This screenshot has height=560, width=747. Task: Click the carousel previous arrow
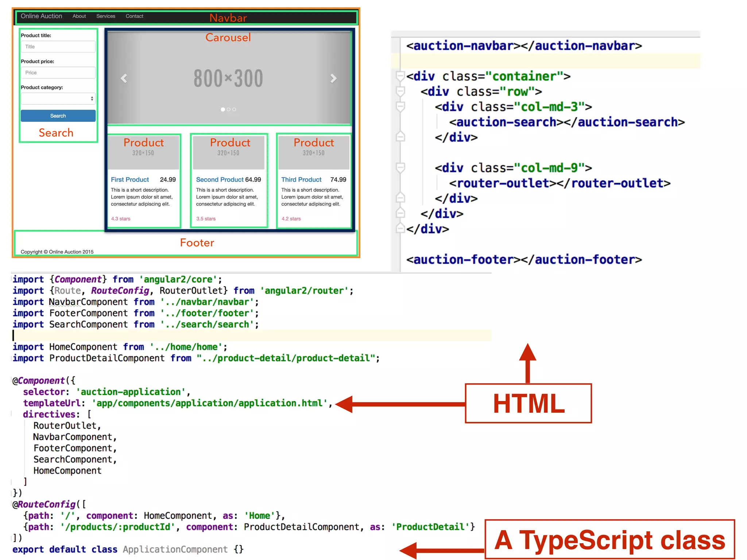pyautogui.click(x=124, y=78)
